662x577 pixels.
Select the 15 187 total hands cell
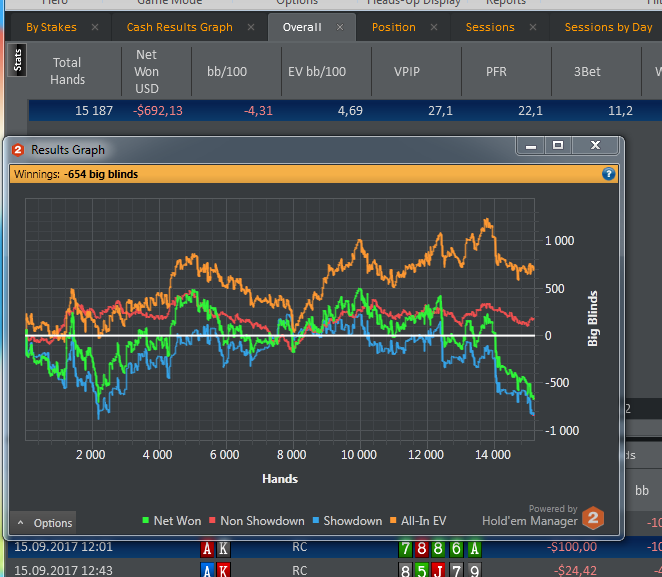(94, 111)
